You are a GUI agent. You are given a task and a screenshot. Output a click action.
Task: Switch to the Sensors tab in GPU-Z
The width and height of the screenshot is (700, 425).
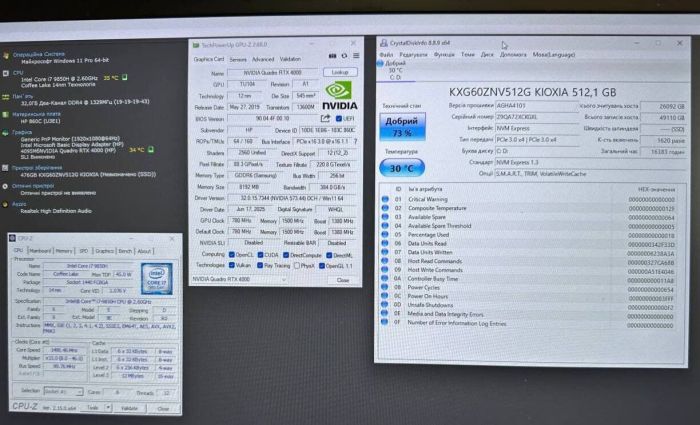pyautogui.click(x=238, y=59)
